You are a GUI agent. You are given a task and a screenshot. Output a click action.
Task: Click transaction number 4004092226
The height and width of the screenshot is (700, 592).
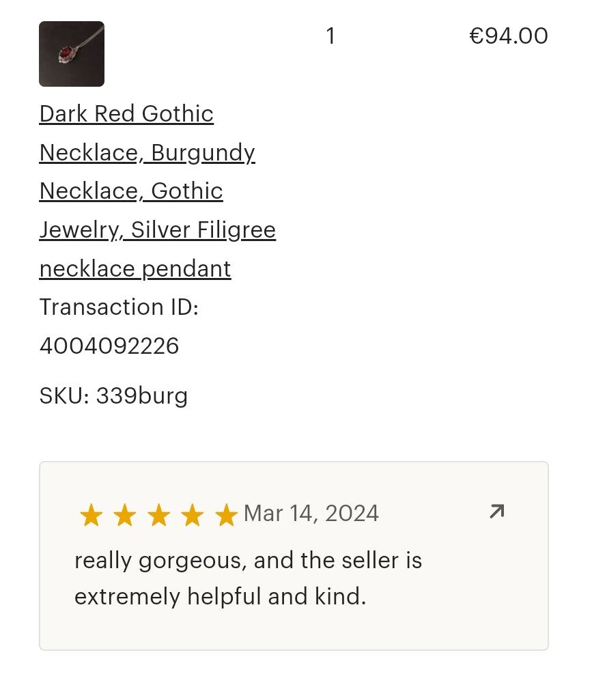[109, 346]
